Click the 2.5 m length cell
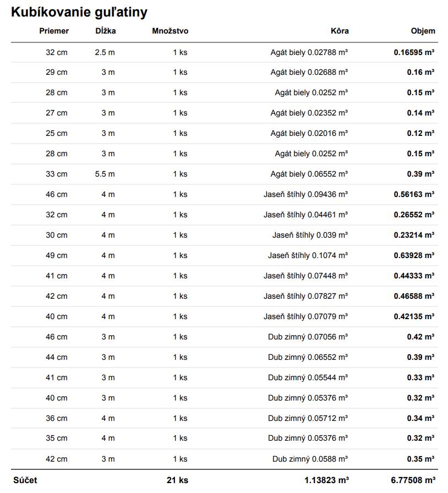The height and width of the screenshot is (493, 448). (105, 52)
